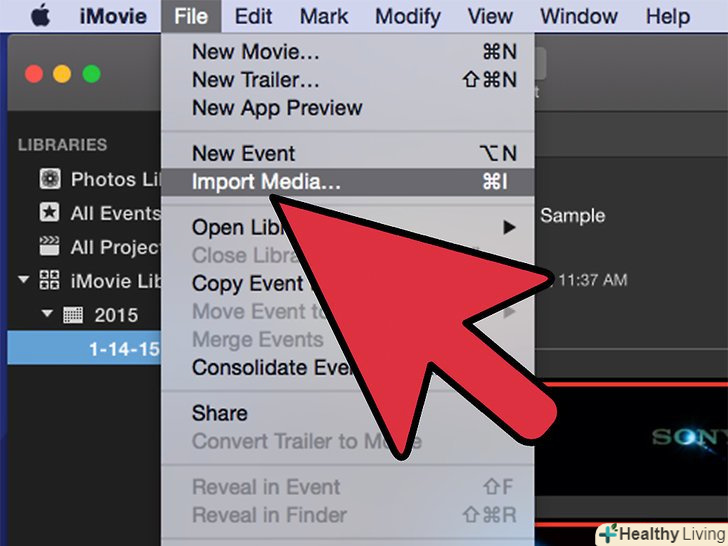Collapse the 2015 disclosure triangle
Viewport: 728px width, 546px height.
point(47,313)
